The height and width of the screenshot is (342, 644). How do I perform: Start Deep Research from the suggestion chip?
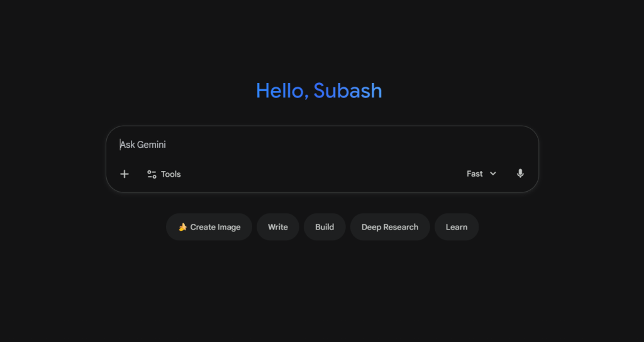pos(389,227)
